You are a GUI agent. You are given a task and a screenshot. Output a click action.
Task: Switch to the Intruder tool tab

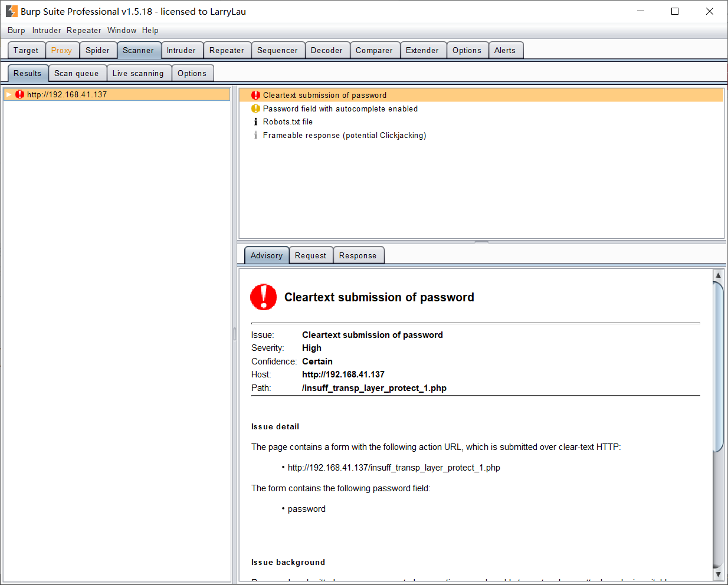click(182, 50)
